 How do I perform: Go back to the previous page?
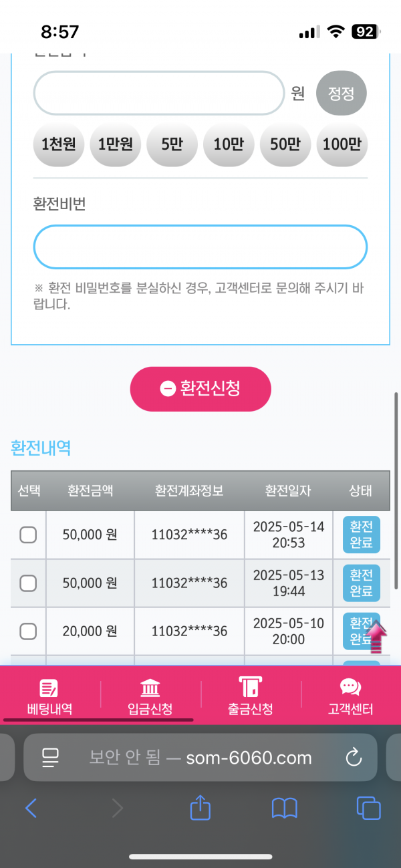[31, 809]
